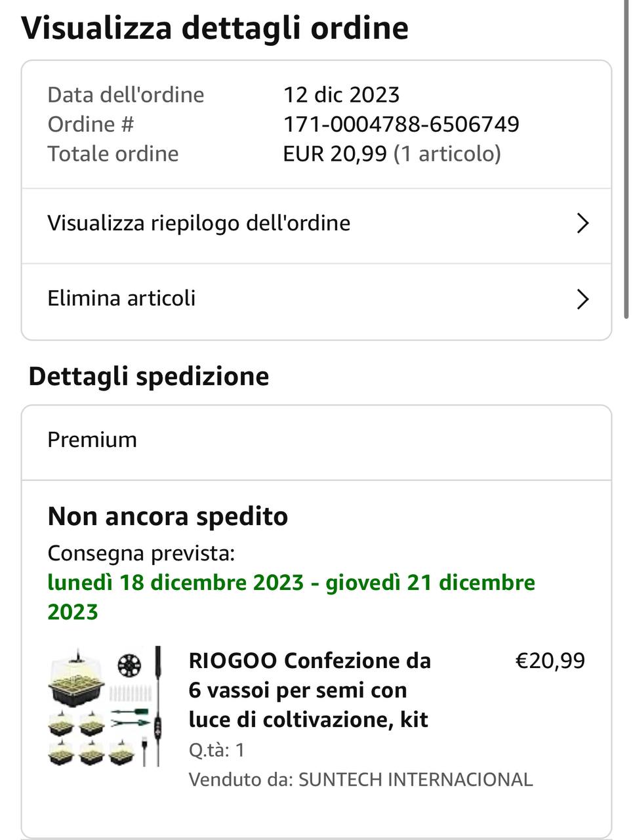This screenshot has width=633, height=840.
Task: Open RIOGOO Confezione da 6 vassoi product title
Action: click(310, 690)
